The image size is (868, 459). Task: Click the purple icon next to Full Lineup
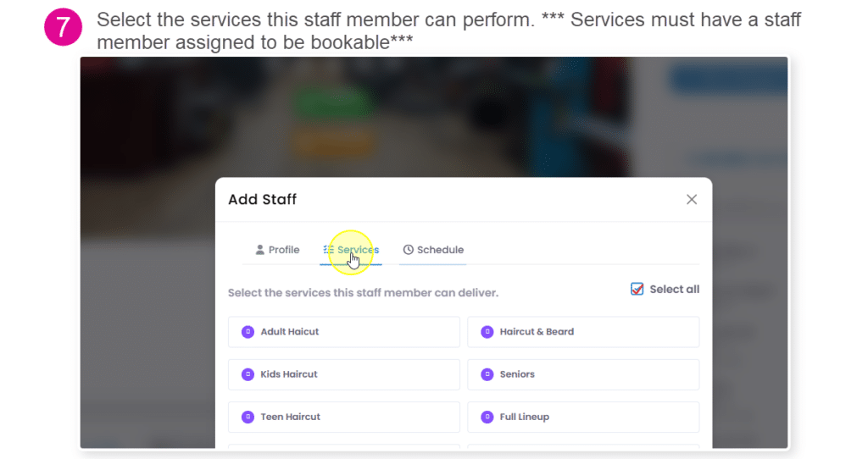[487, 417]
